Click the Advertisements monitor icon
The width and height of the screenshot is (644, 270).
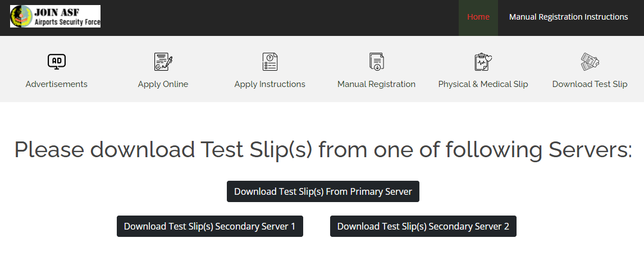pos(57,61)
